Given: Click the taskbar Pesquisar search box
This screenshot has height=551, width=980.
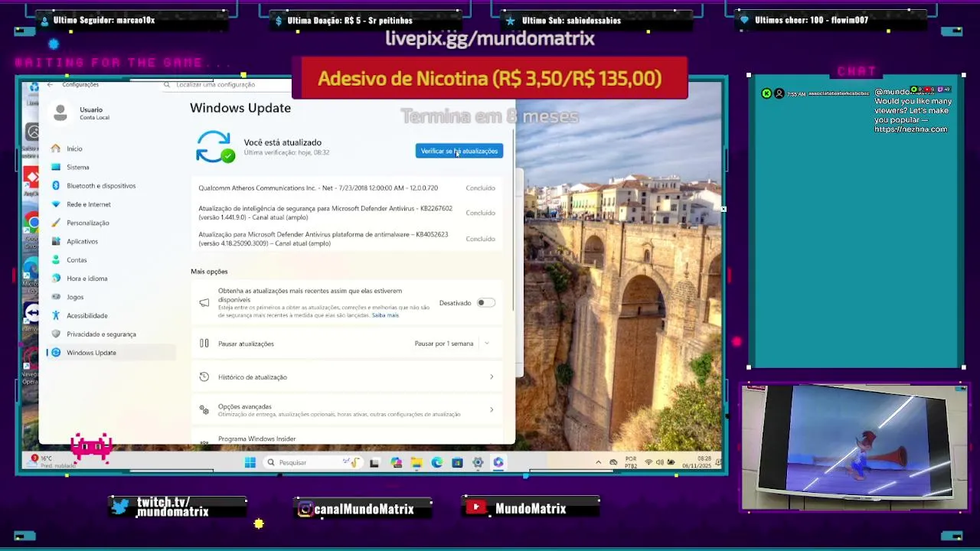Looking at the screenshot, I should (312, 462).
